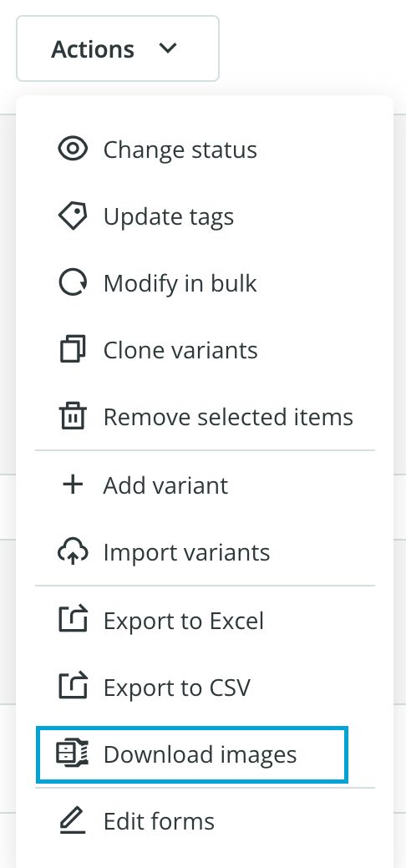Click the plus icon for Add variant
This screenshot has height=868, width=406.
pyautogui.click(x=73, y=485)
